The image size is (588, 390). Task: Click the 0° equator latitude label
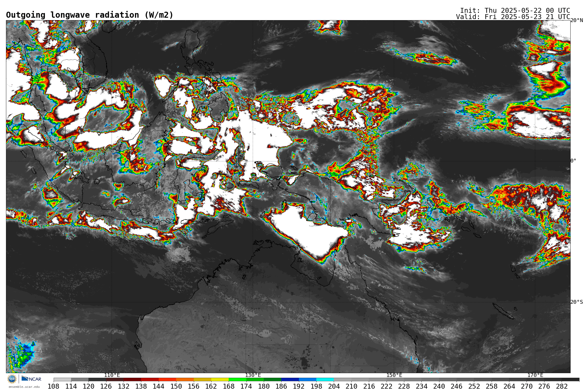573,161
